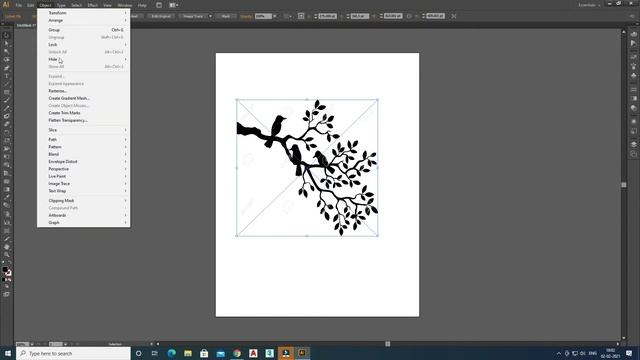This screenshot has width=640, height=360.
Task: Select the Pen tool
Action: pyautogui.click(x=6, y=68)
